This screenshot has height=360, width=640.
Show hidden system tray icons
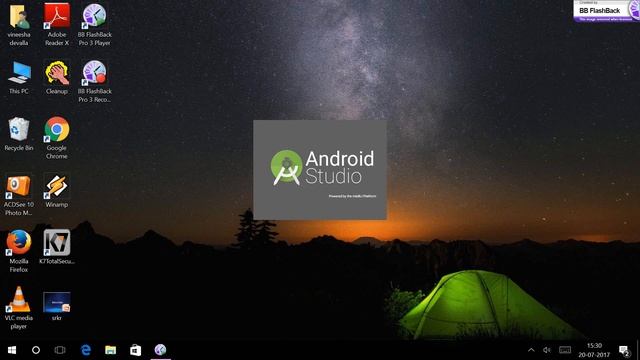click(x=531, y=350)
